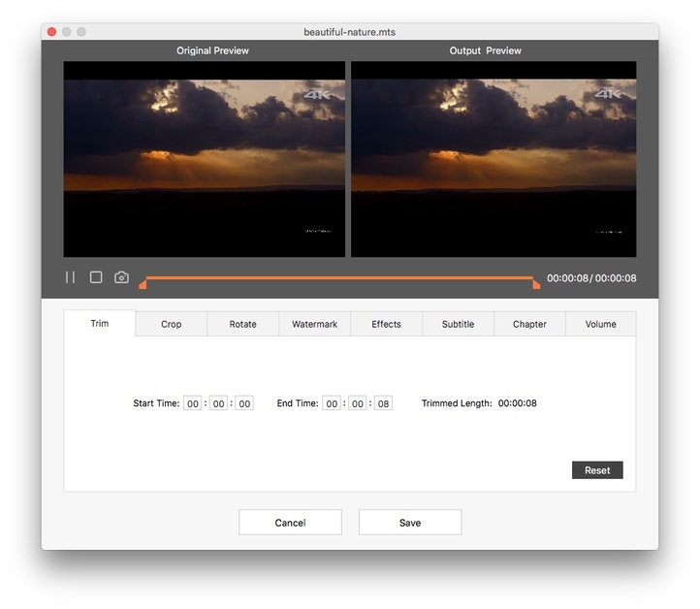The width and height of the screenshot is (700, 609).
Task: Select the End Time seconds field
Action: click(x=383, y=403)
